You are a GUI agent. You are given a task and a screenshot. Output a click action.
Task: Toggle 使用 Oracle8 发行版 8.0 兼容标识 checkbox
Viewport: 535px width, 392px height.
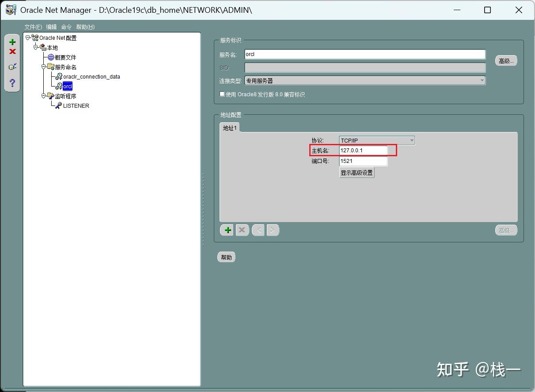[x=222, y=94]
